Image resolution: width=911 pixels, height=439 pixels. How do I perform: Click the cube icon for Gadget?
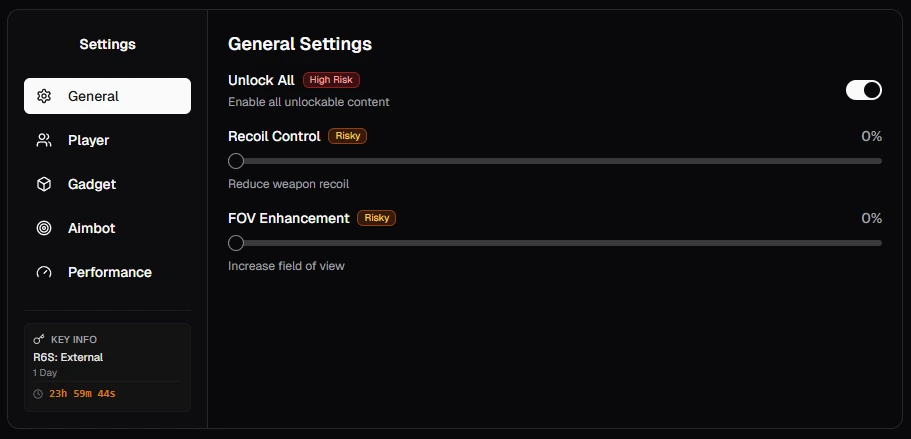44,184
